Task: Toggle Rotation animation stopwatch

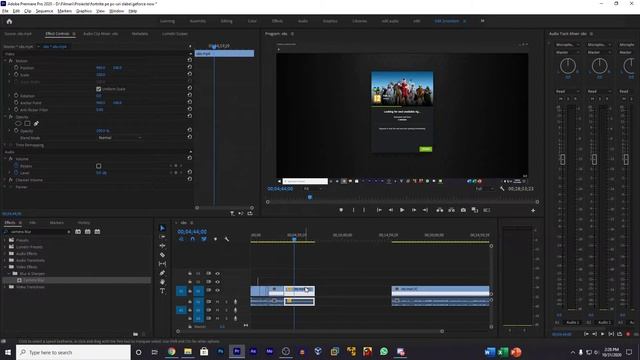Action: click(16, 96)
